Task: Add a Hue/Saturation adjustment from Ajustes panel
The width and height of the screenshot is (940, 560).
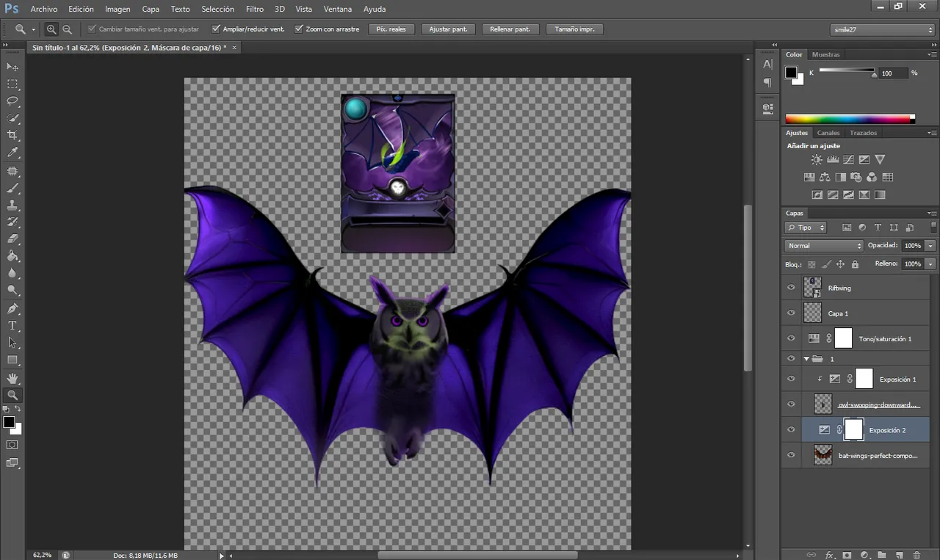Action: point(809,177)
